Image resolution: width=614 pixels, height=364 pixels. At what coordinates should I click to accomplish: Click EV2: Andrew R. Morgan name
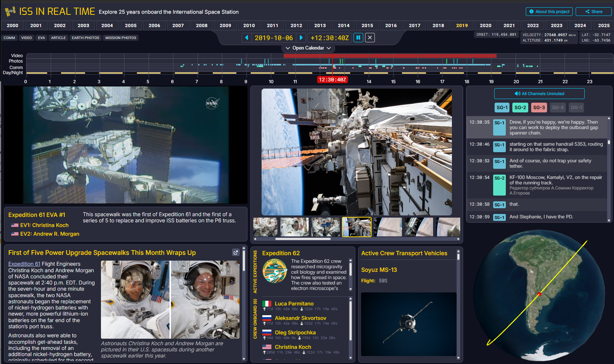tap(50, 234)
